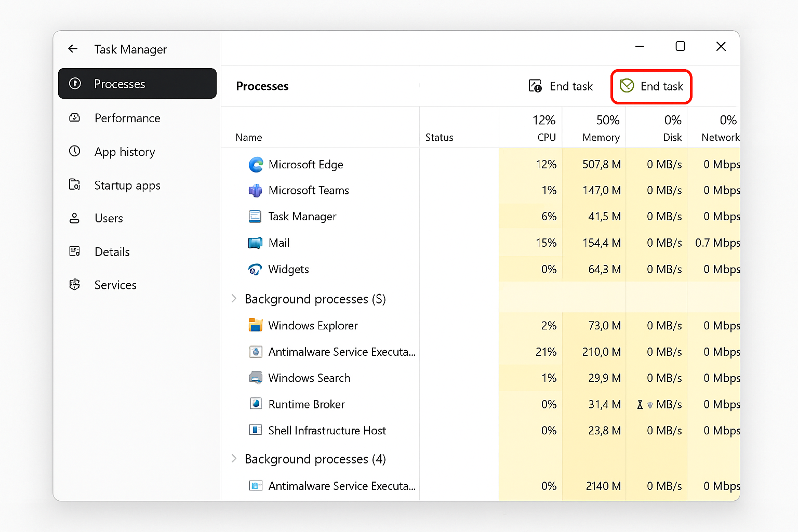
Task: Select the Microsoft Edge process icon
Action: 256,165
